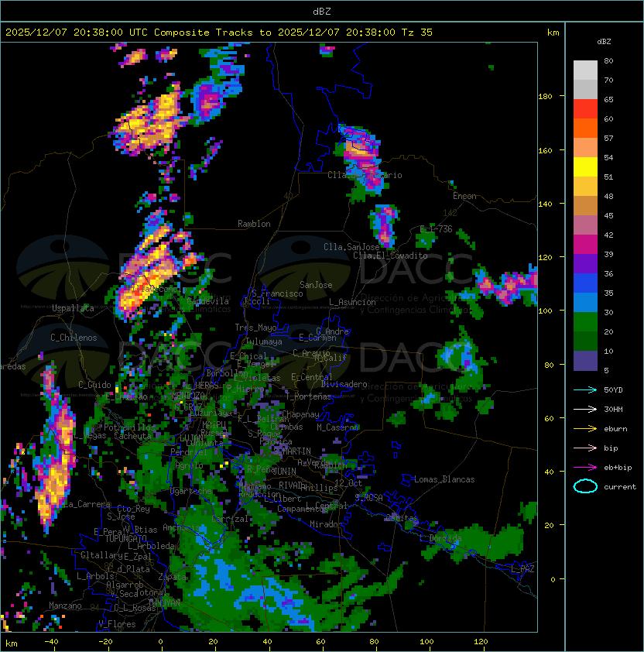Click the Ramblon place label
This screenshot has width=644, height=652.
(x=254, y=224)
